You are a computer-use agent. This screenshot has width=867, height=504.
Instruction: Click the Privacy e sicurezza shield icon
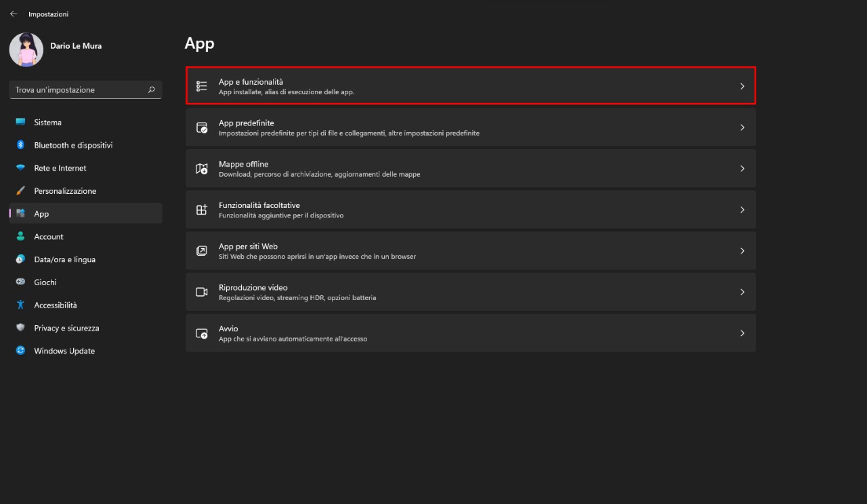tap(20, 328)
